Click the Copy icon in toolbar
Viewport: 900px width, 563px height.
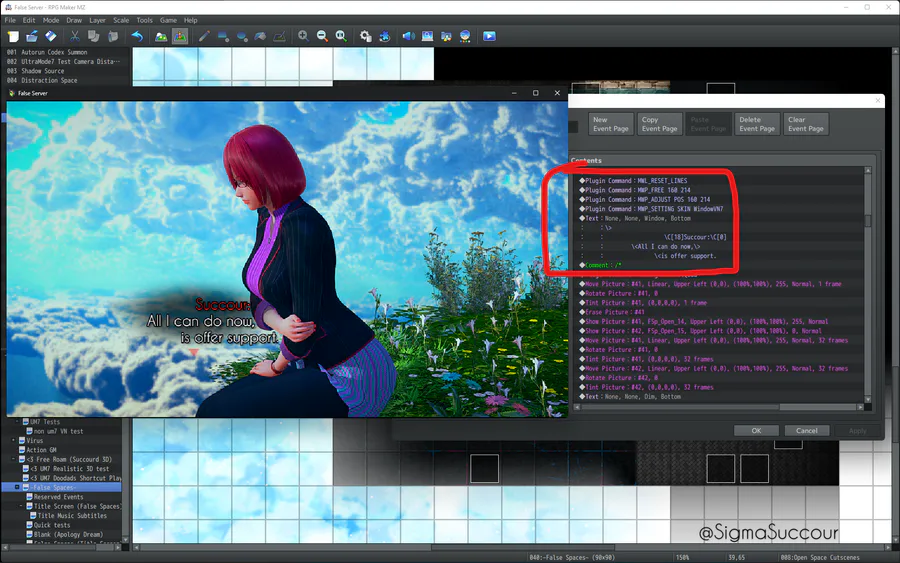click(x=94, y=36)
